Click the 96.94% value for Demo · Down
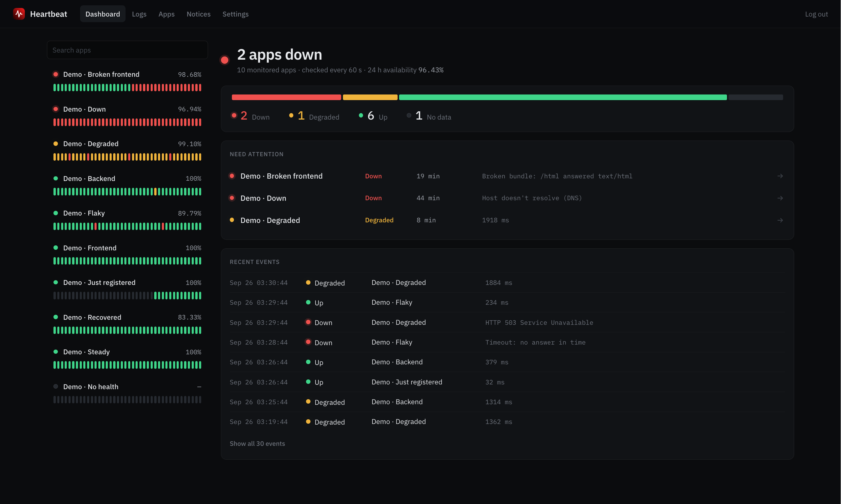 [x=190, y=109]
